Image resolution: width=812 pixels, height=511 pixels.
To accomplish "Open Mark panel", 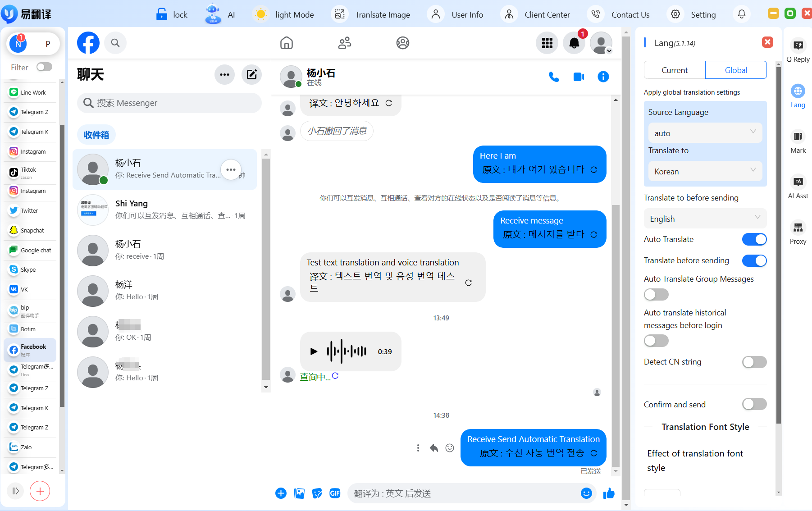I will point(798,141).
